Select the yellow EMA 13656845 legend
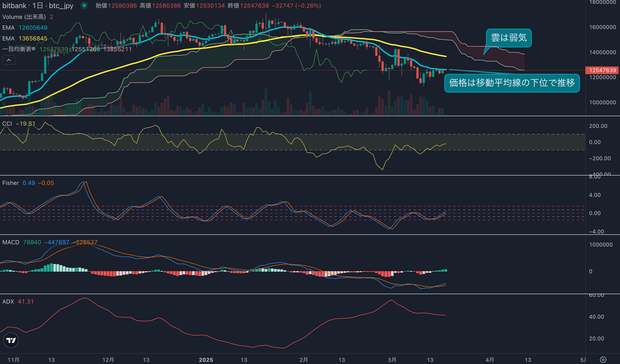620x364 pixels. click(8, 39)
